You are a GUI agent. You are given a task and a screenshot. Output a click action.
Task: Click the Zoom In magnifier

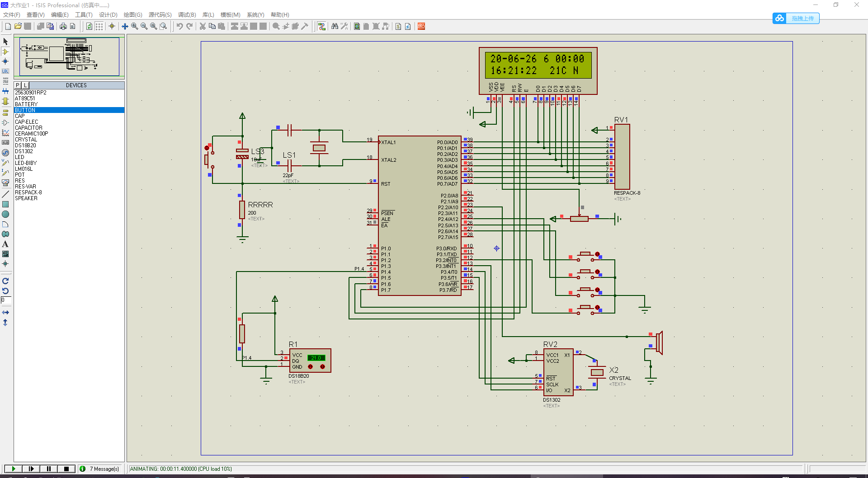pos(135,26)
